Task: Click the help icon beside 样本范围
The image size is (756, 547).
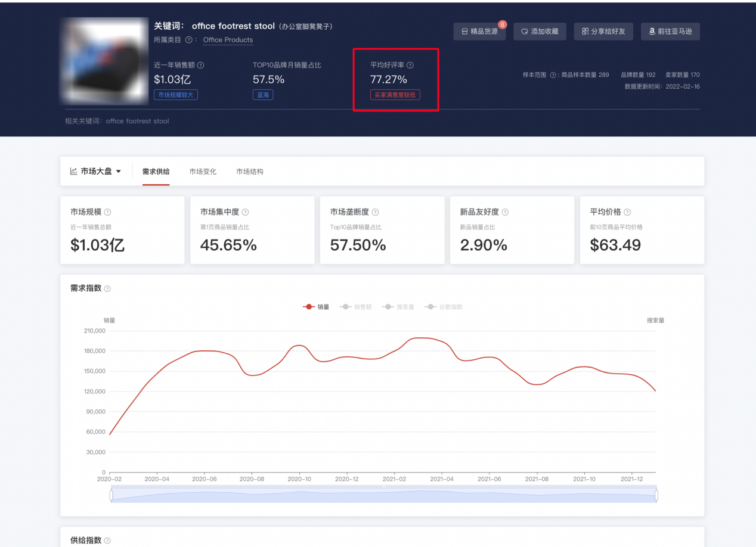Action: click(x=553, y=75)
